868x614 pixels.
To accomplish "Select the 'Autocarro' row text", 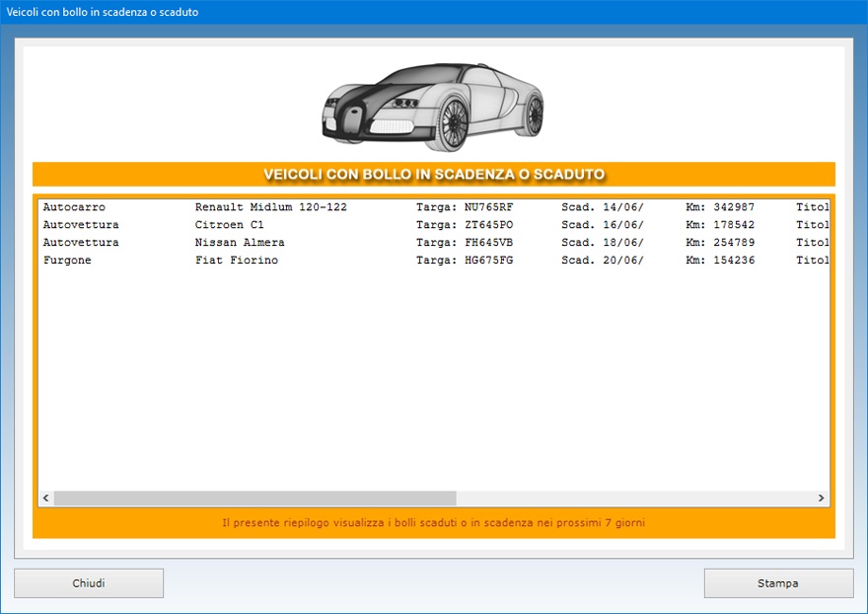I will point(74,206).
